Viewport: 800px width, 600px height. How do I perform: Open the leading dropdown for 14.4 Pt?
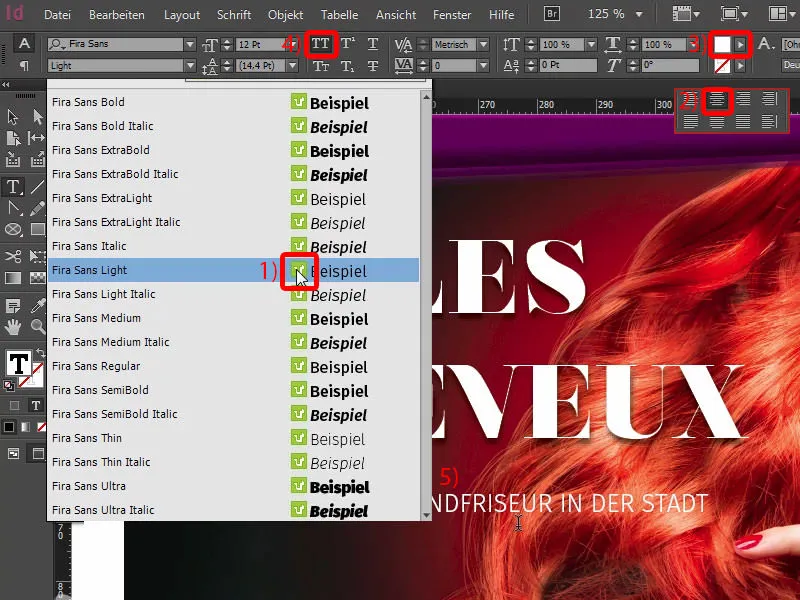(x=292, y=66)
